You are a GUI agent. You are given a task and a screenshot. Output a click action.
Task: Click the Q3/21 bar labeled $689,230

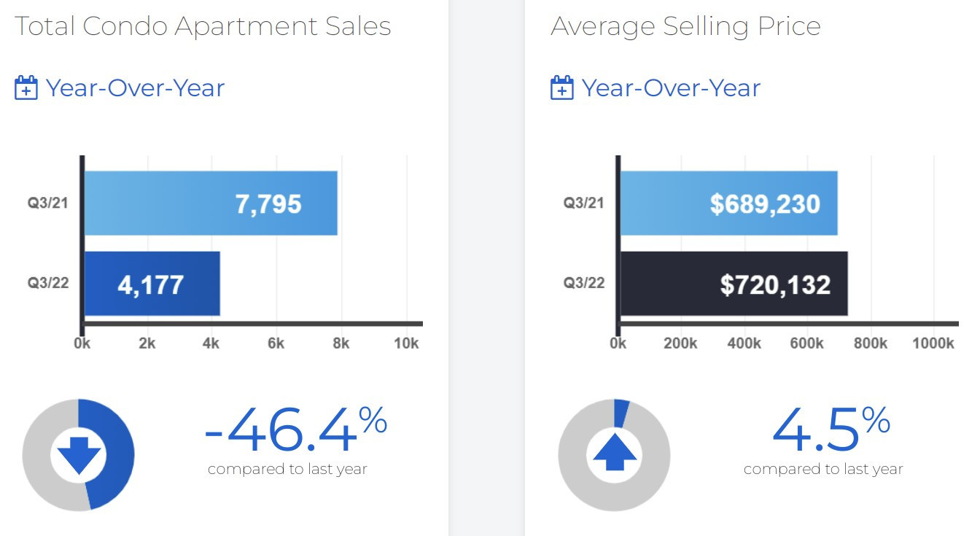[728, 203]
